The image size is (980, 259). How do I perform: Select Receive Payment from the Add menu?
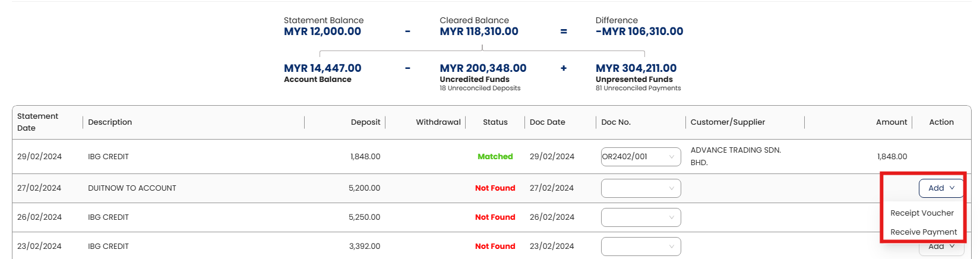click(x=924, y=232)
